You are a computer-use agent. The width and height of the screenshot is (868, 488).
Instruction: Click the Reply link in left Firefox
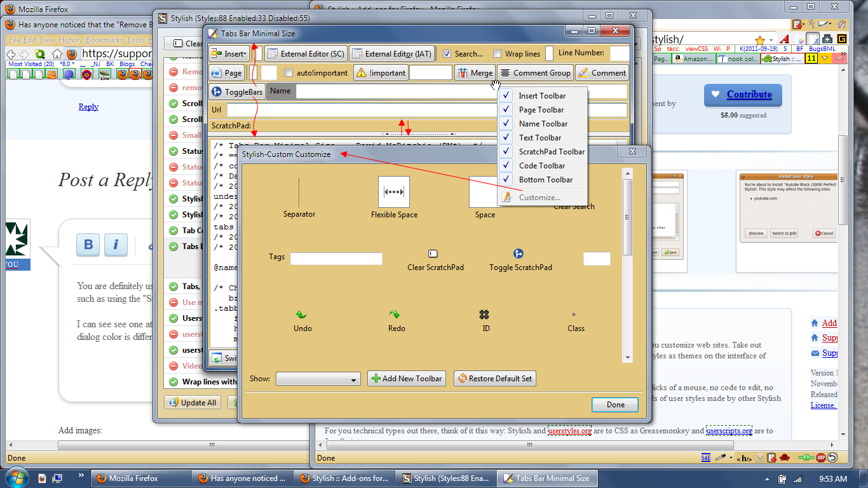88,107
